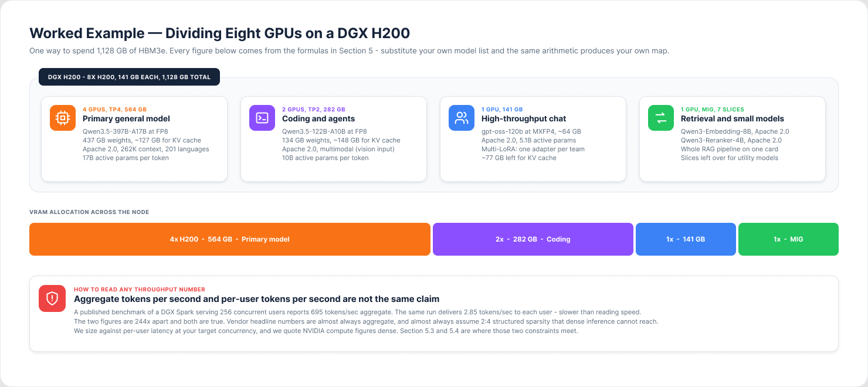Click the green 1x MIG bar segment
This screenshot has height=387, width=868.
click(788, 239)
